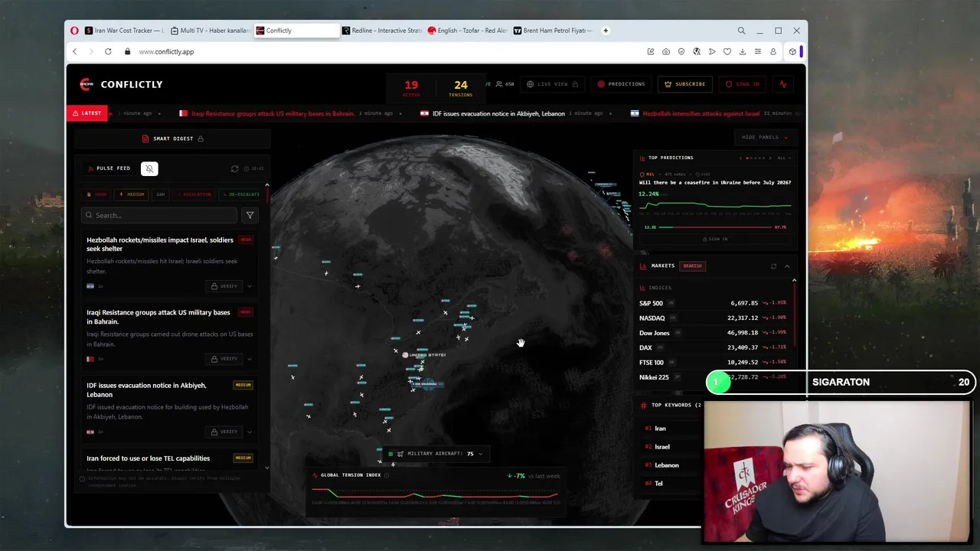The height and width of the screenshot is (551, 980).
Task: Add the page to bookmarks heart
Action: coord(727,51)
